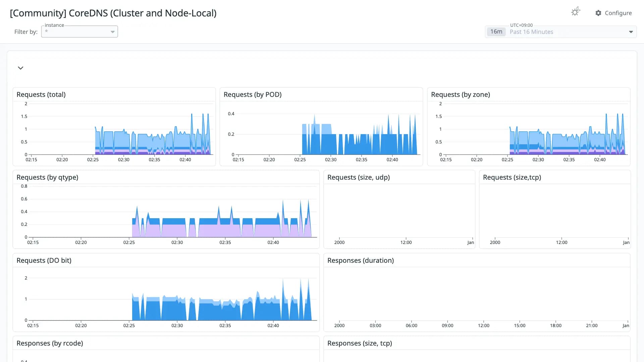Toggle the light/dark theme icon

[576, 12]
